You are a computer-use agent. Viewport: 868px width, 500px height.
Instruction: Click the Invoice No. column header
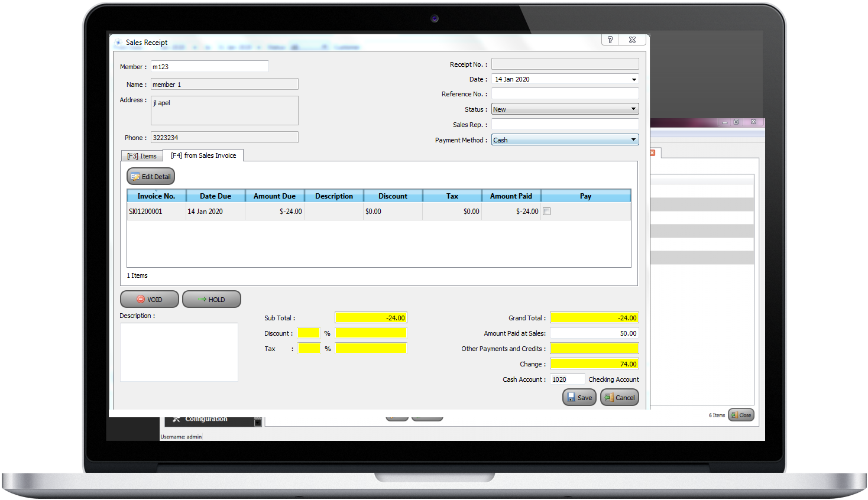click(x=156, y=196)
